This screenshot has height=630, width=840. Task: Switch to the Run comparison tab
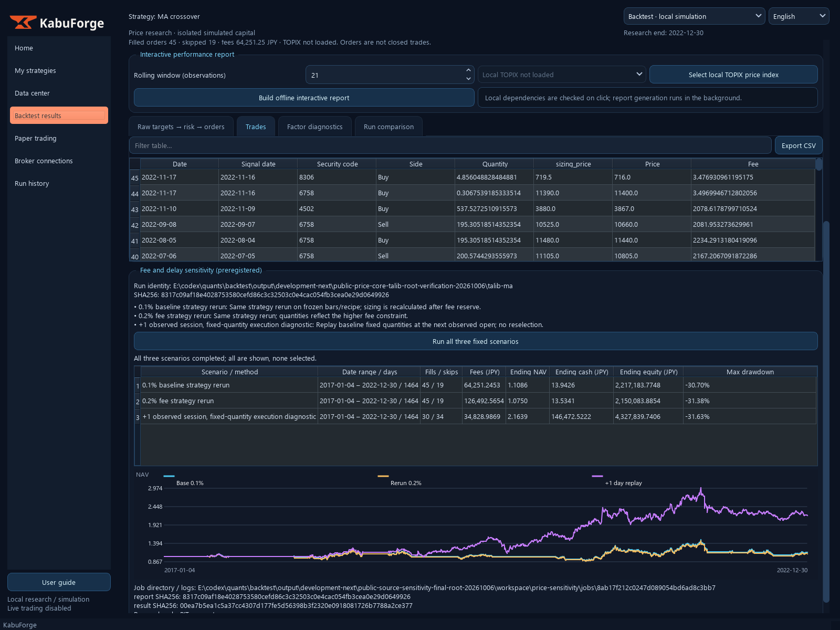pyautogui.click(x=388, y=127)
